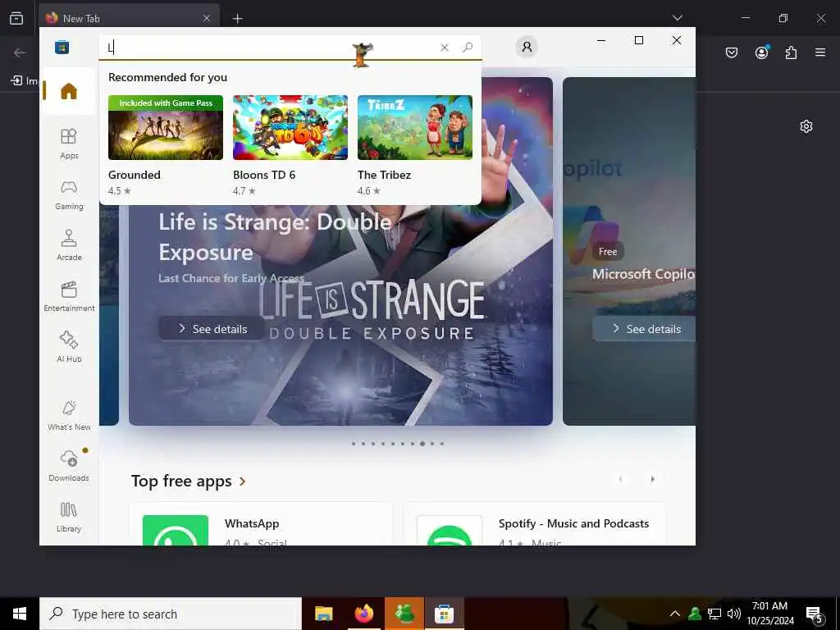Image resolution: width=840 pixels, height=630 pixels.
Task: Open the network status tray icon
Action: point(714,614)
